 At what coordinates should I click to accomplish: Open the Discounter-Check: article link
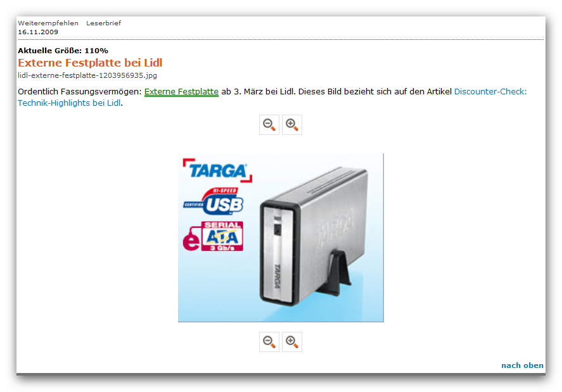tap(490, 92)
